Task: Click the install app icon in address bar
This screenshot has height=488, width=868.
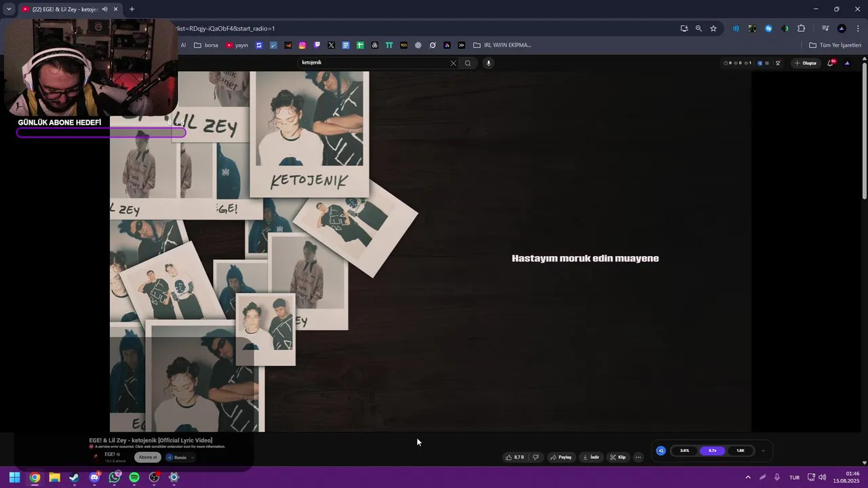Action: pyautogui.click(x=684, y=28)
